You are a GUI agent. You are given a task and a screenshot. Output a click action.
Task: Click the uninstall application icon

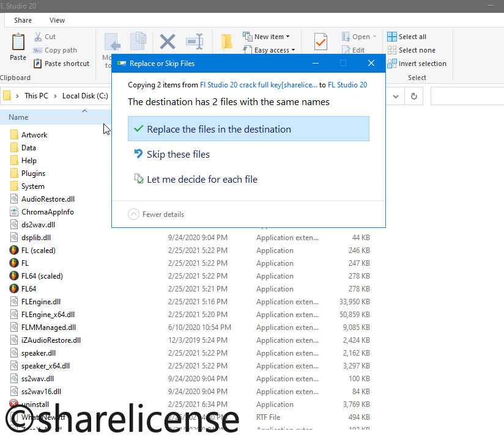[x=14, y=403]
